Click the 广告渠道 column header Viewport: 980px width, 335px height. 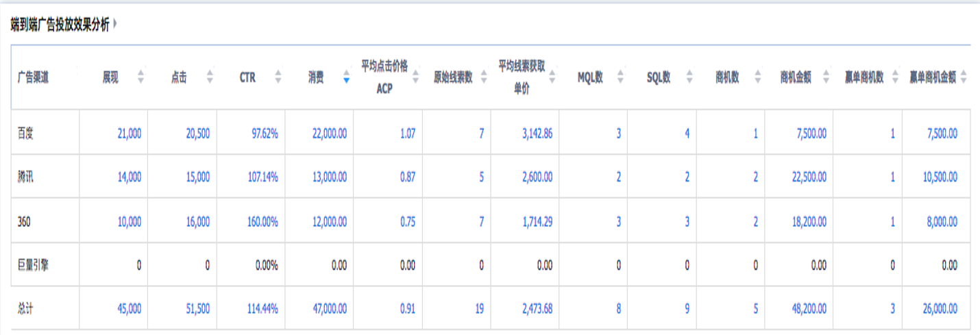pos(33,77)
